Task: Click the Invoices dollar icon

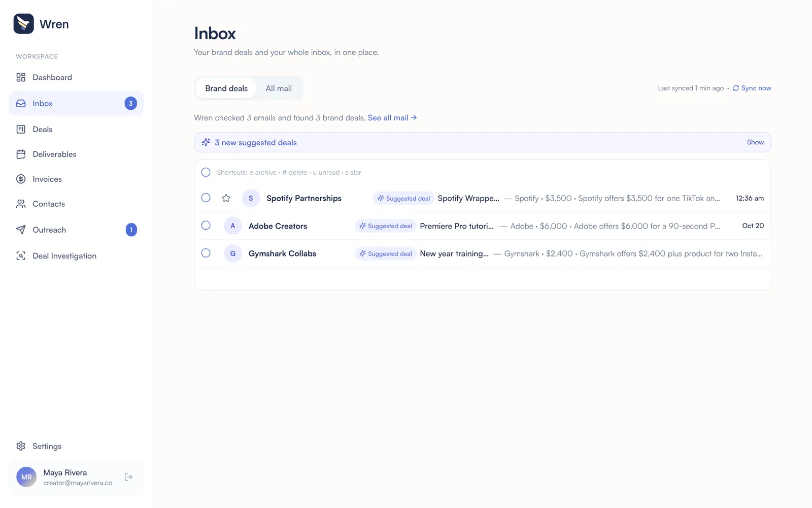Action: (21, 179)
